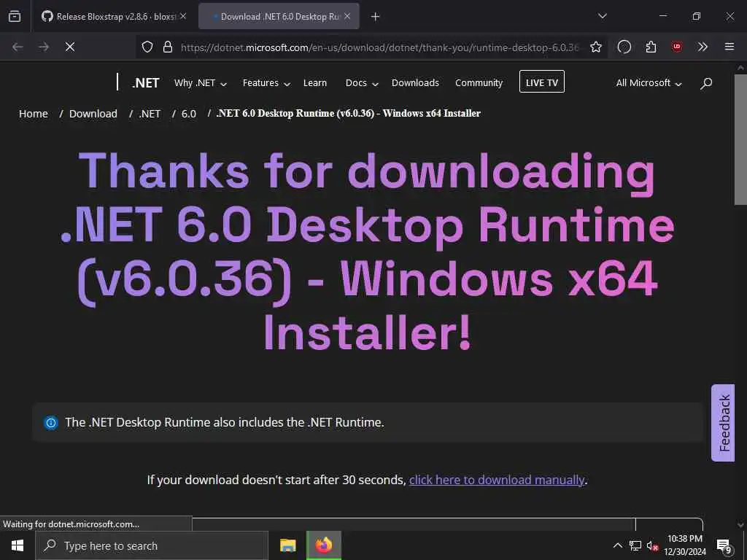Screen dimensions: 747x560
Task: Open File Explorer from taskbar
Action: tap(287, 545)
